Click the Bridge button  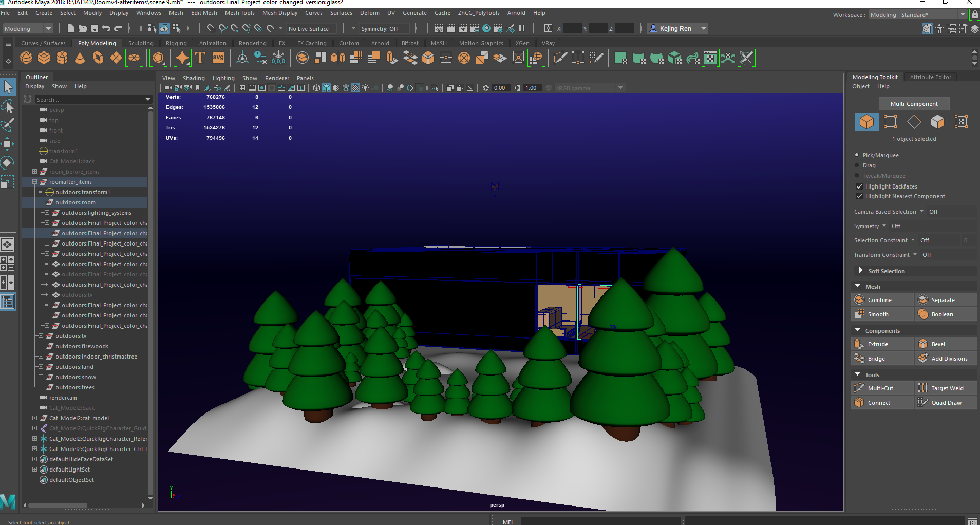click(883, 358)
